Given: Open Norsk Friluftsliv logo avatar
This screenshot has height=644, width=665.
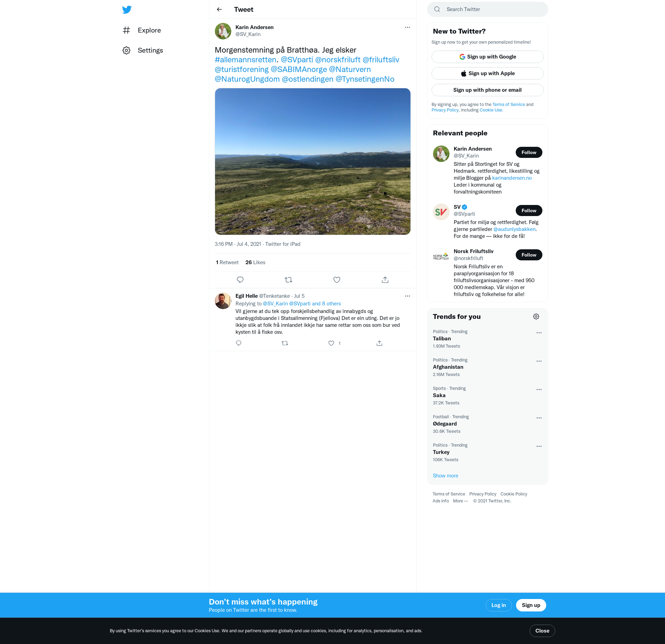Looking at the screenshot, I should coord(441,256).
